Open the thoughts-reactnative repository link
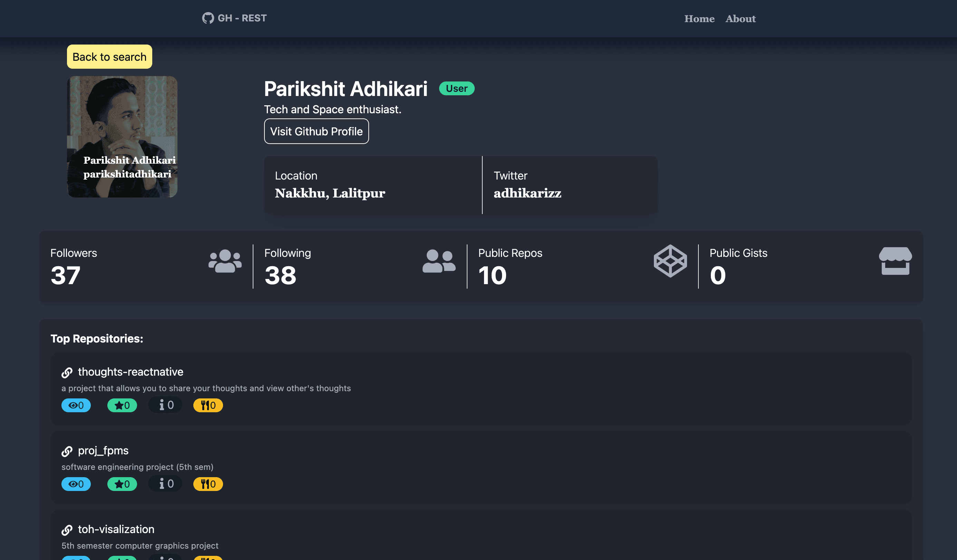The width and height of the screenshot is (957, 560). click(x=130, y=372)
